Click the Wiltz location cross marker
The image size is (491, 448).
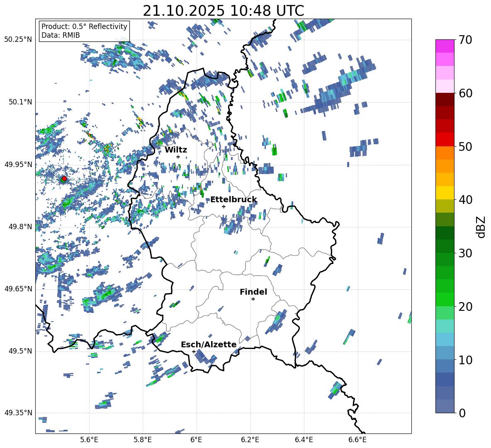(178, 157)
